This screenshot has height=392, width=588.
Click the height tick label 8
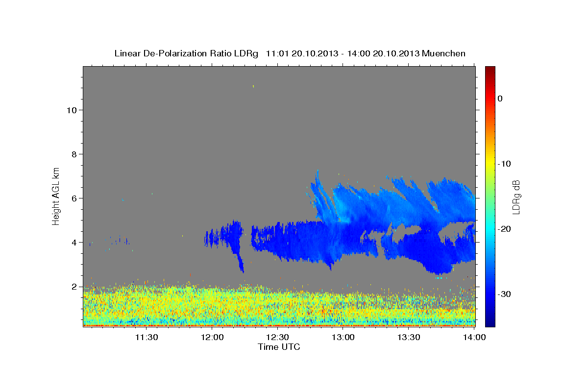73,154
